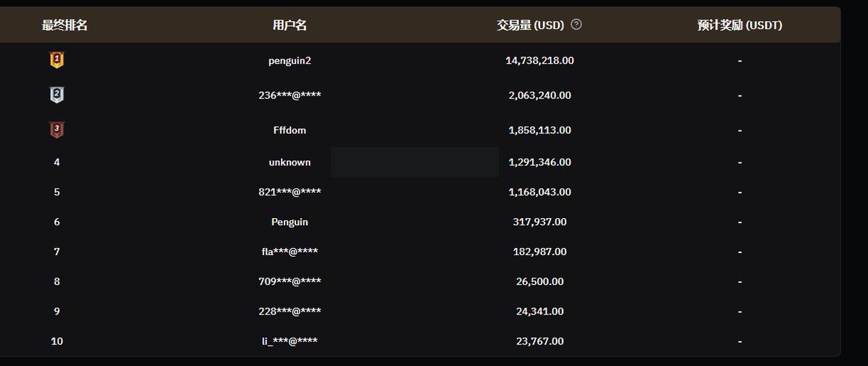
Task: Click the rank 10 number
Action: [x=57, y=341]
